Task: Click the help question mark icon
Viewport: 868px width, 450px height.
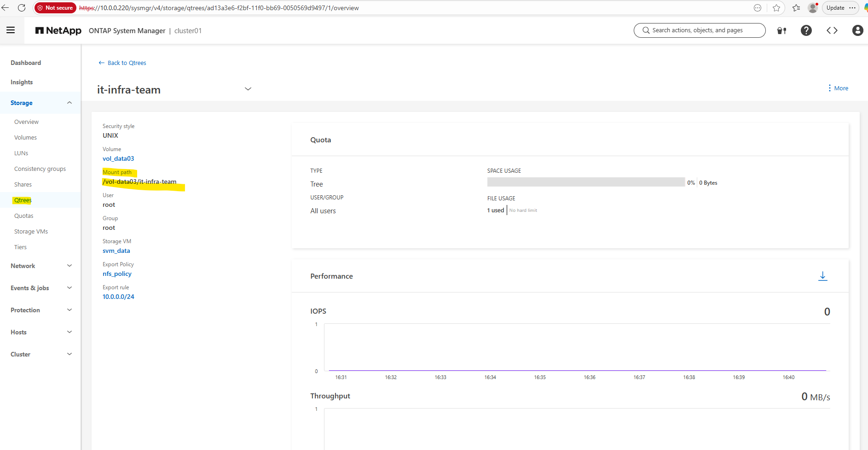Action: coord(806,30)
